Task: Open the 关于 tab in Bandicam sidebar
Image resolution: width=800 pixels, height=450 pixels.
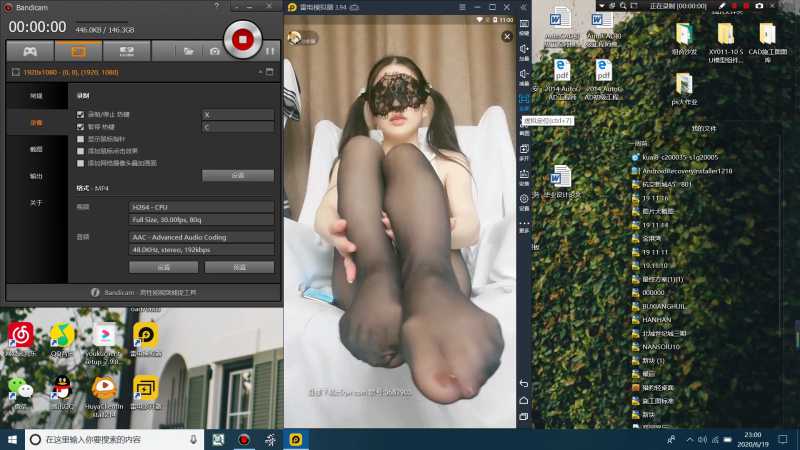Action: (x=36, y=202)
